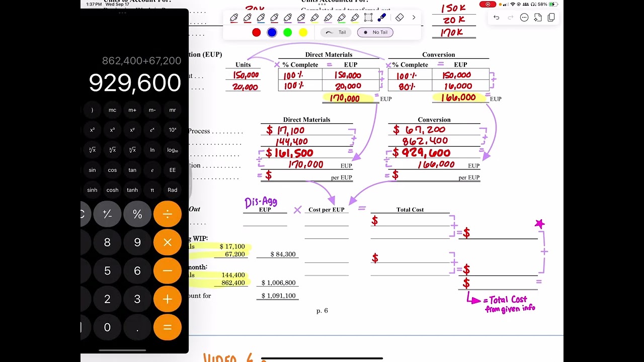
Task: Tap the tan key
Action: coord(132,170)
